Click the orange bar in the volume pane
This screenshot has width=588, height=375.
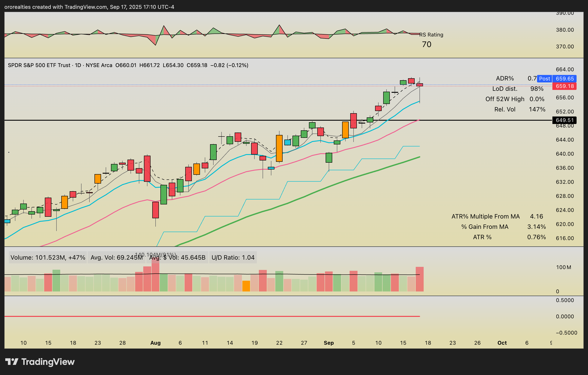(246, 286)
